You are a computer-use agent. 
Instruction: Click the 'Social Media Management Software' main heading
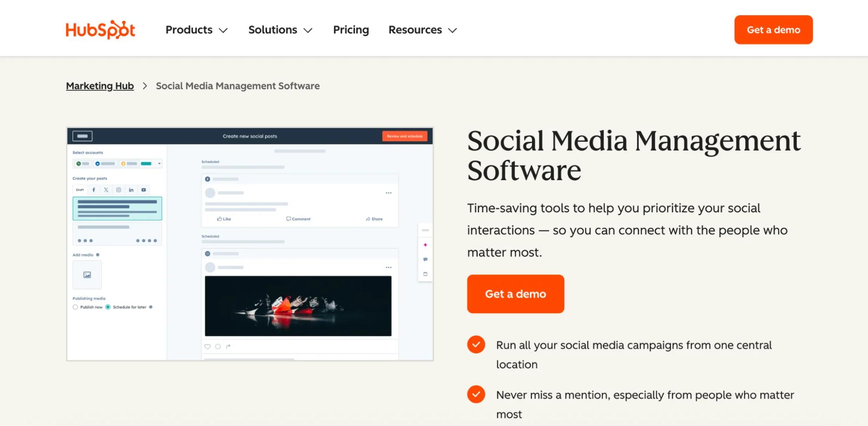click(x=634, y=155)
